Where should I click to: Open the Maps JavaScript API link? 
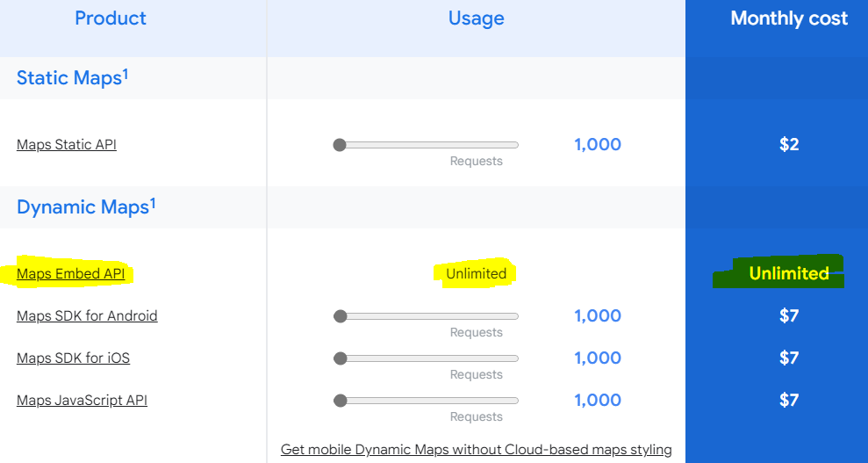pyautogui.click(x=82, y=401)
